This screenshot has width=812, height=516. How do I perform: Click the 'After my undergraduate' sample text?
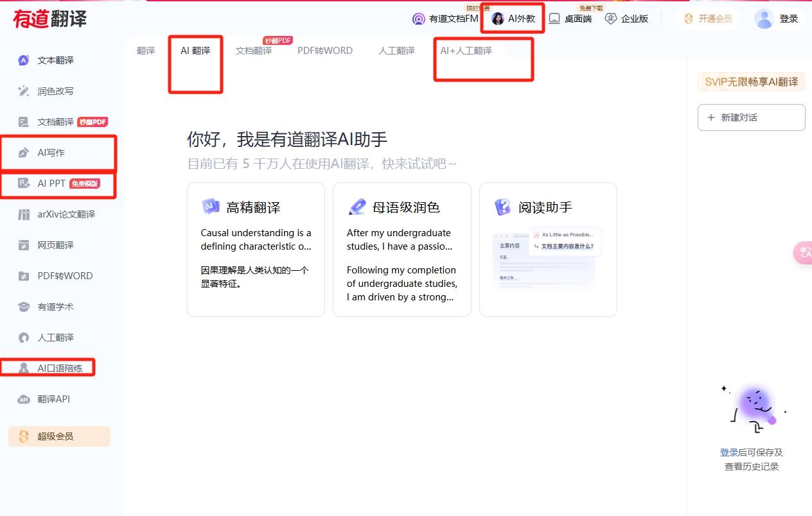pyautogui.click(x=399, y=233)
